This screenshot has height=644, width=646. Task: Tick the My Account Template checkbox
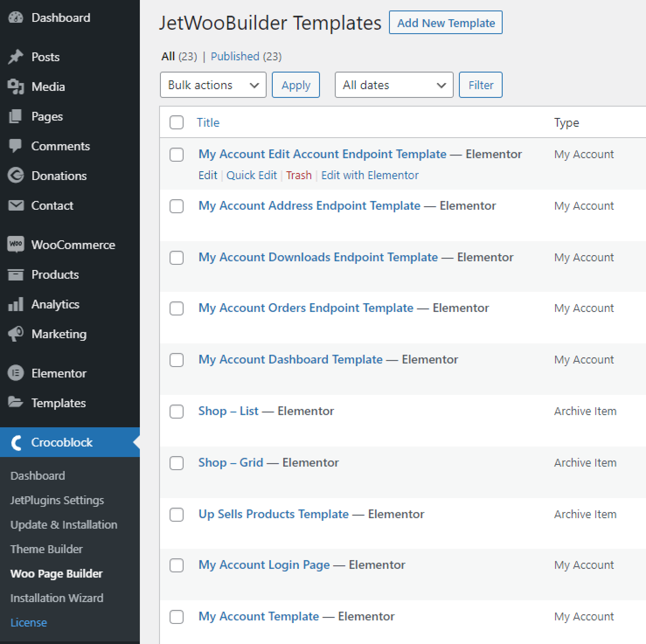pyautogui.click(x=177, y=617)
